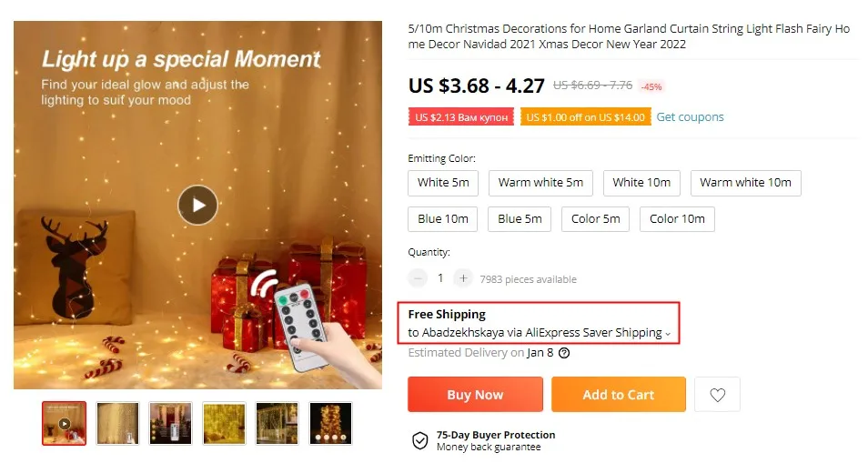Pick the Color 10m variant
This screenshot has height=463, width=868.
[x=677, y=219]
